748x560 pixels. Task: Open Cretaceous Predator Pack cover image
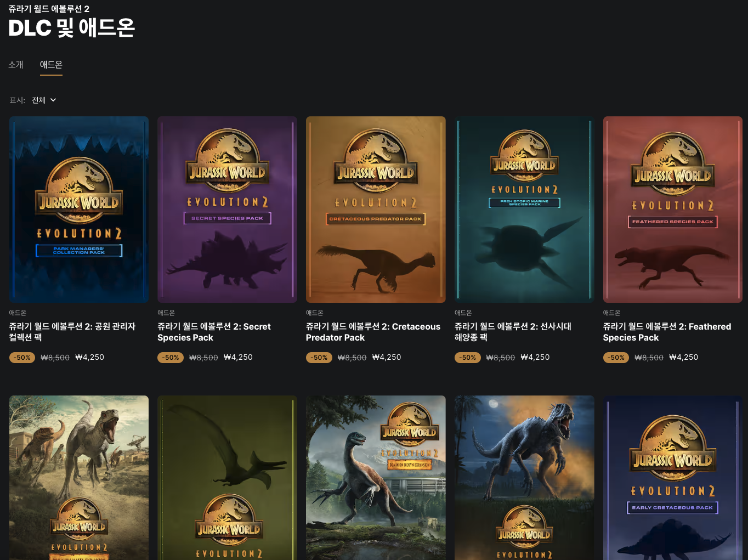376,210
